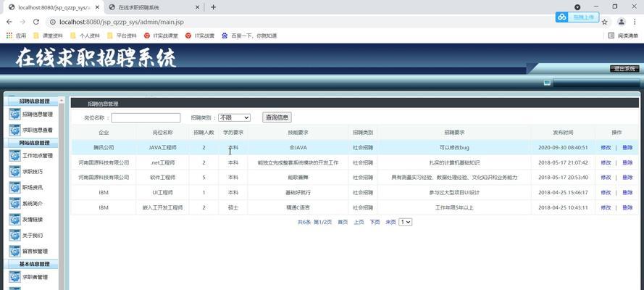Screen dimensions: 644x290
Task: Click the gear icon beside 友情链接
Action: pos(14,220)
